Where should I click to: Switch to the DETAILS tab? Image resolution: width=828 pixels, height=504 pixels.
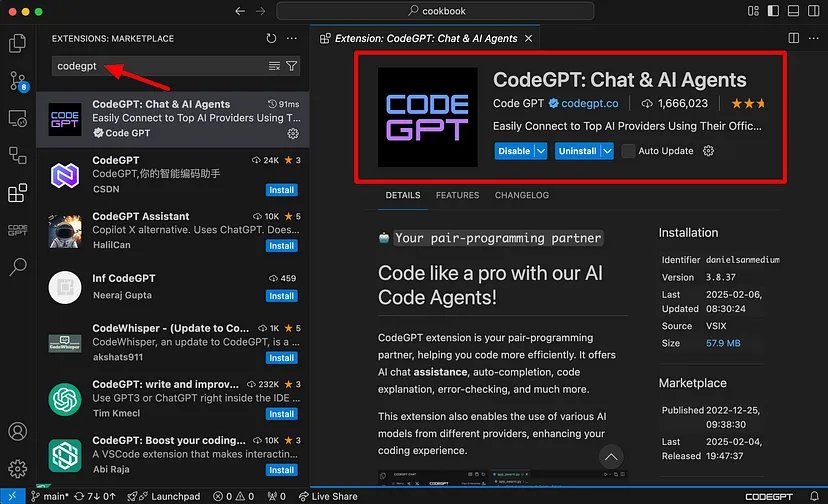coord(403,195)
